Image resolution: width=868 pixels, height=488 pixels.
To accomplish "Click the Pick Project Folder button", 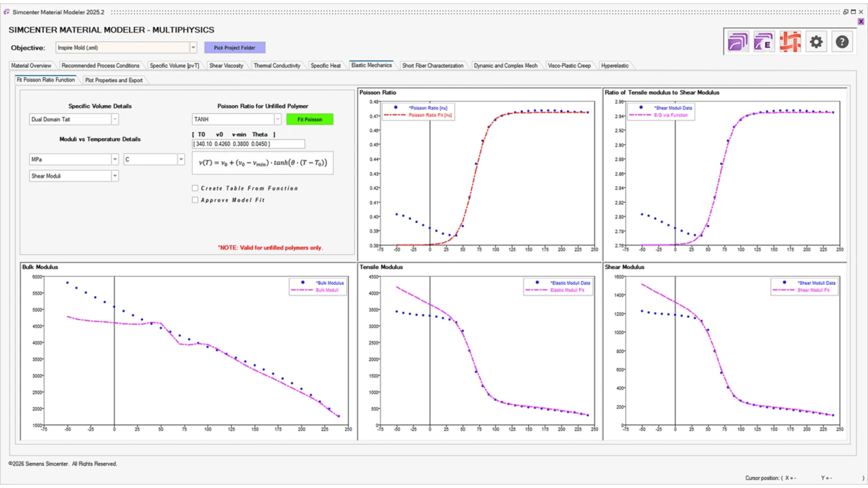I will coord(234,47).
